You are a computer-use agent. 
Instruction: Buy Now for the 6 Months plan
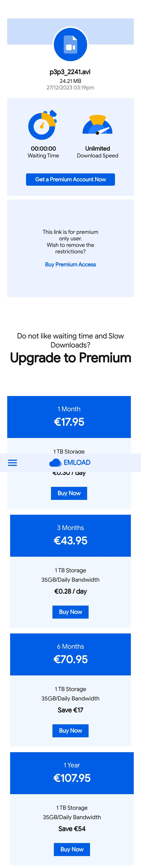70,731
